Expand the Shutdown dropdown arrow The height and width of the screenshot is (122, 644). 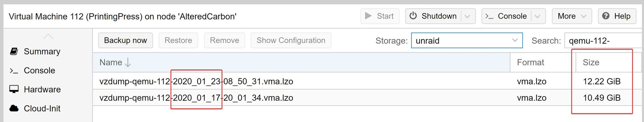click(x=468, y=16)
